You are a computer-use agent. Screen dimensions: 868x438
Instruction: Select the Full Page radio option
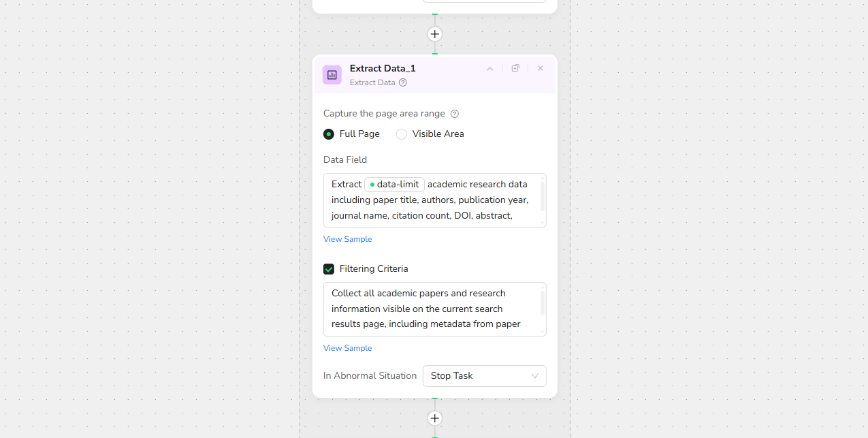[329, 134]
